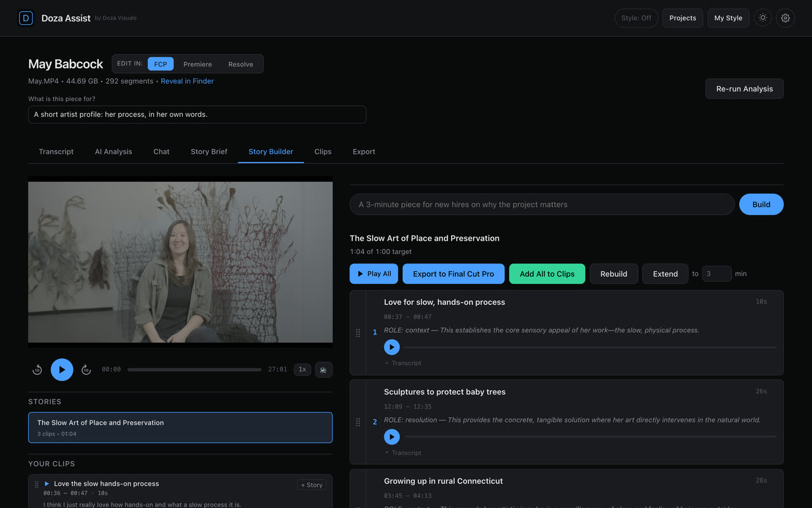Skip forward 10 seconds in video

click(x=86, y=370)
